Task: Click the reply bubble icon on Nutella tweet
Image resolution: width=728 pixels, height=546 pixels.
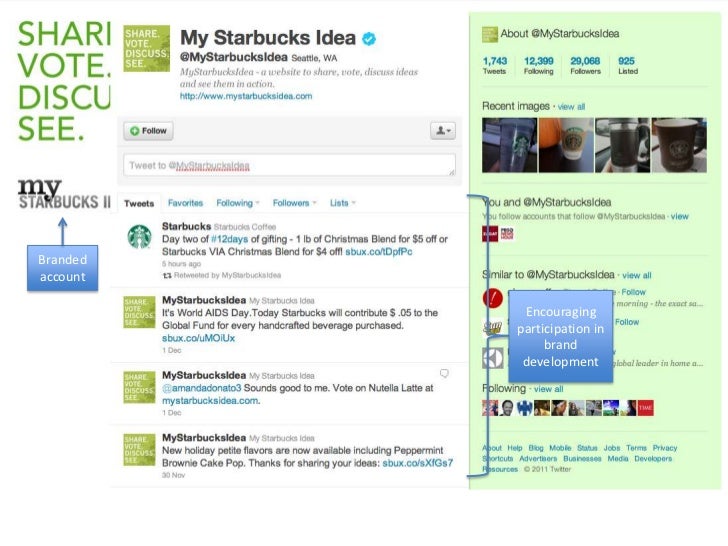Action: pos(444,373)
